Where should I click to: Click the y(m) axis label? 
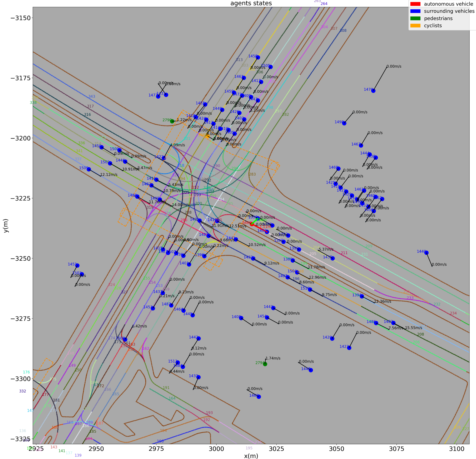6,226
